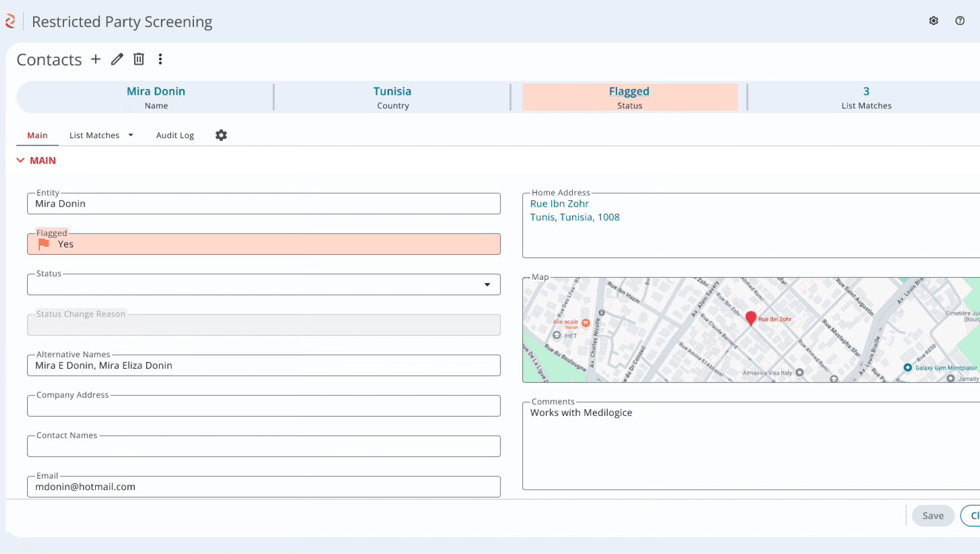
Task: Click into the Company Address field
Action: tap(263, 406)
